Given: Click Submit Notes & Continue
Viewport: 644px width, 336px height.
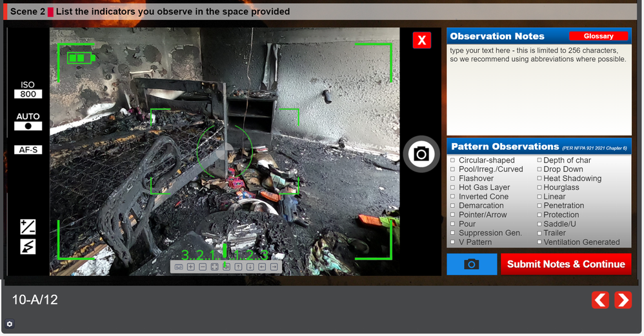Looking at the screenshot, I should click(x=566, y=264).
